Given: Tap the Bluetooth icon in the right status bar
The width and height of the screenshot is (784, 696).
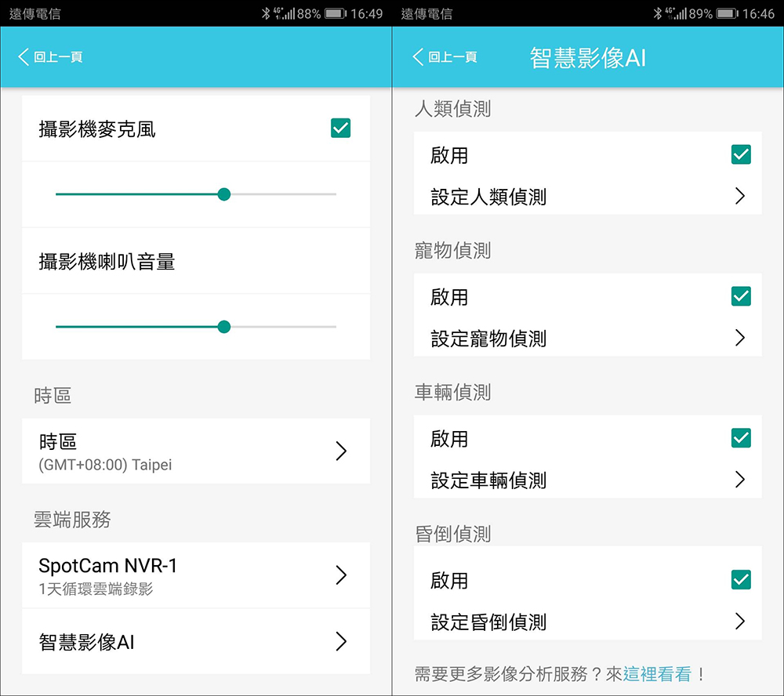Looking at the screenshot, I should (x=658, y=13).
